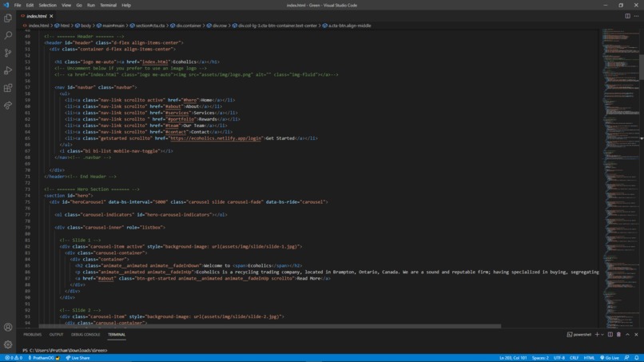Open the Explorer view in activity bar

[x=8, y=18]
